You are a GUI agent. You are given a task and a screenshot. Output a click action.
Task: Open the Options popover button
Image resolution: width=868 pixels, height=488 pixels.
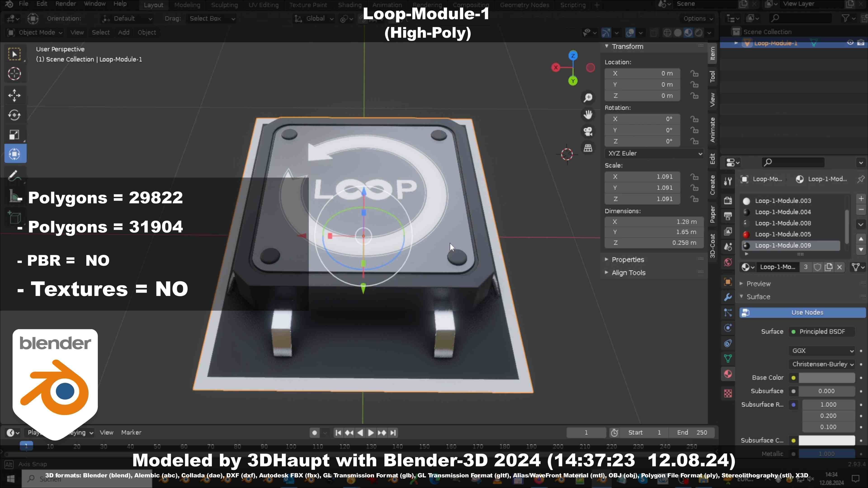(698, 19)
